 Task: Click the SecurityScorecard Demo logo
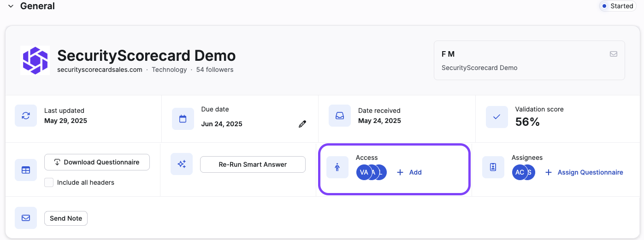tap(35, 60)
